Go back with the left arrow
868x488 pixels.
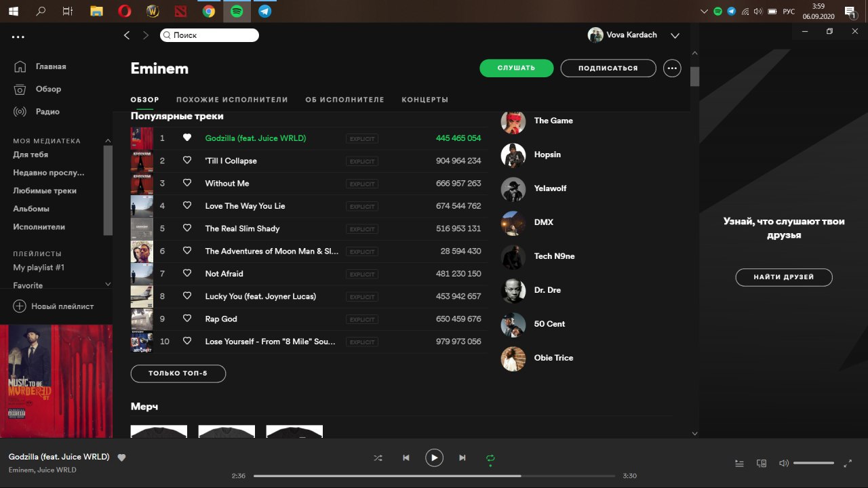[127, 35]
